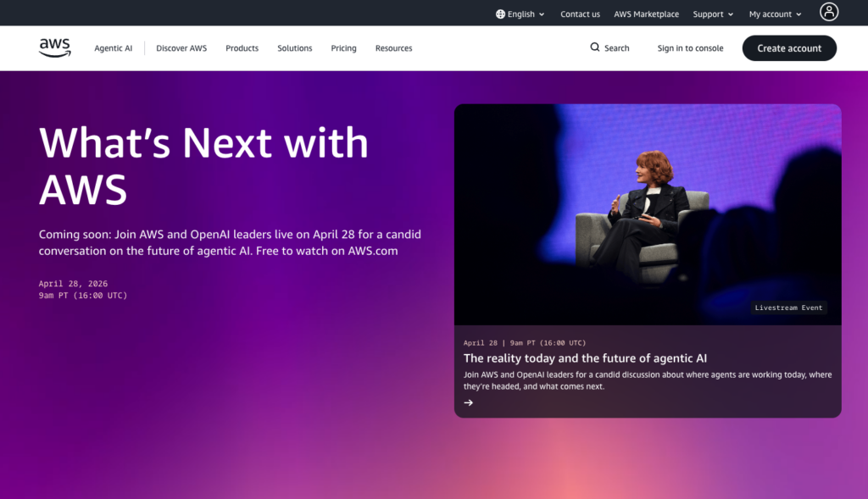Click the globe language icon
The image size is (868, 499).
tap(500, 14)
